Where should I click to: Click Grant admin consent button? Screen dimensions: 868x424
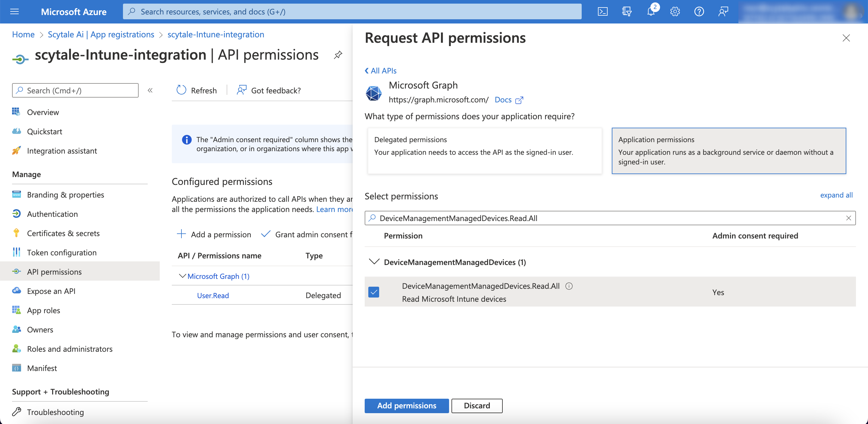point(307,234)
